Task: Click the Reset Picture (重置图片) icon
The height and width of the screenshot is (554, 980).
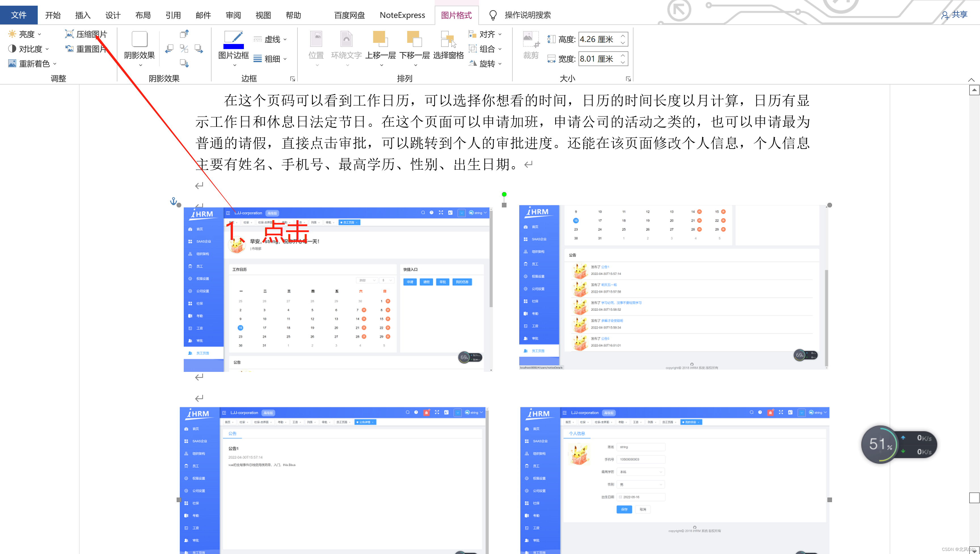Action: pyautogui.click(x=69, y=49)
